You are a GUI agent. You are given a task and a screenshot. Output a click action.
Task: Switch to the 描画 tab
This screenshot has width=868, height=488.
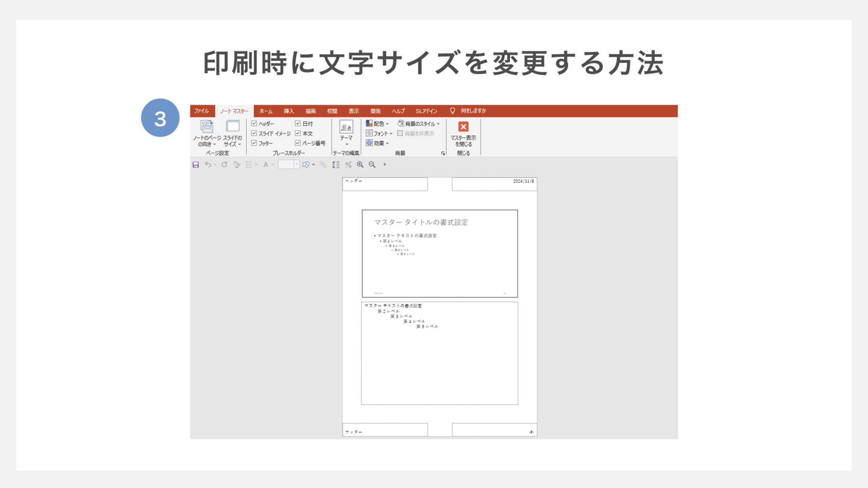pyautogui.click(x=310, y=111)
